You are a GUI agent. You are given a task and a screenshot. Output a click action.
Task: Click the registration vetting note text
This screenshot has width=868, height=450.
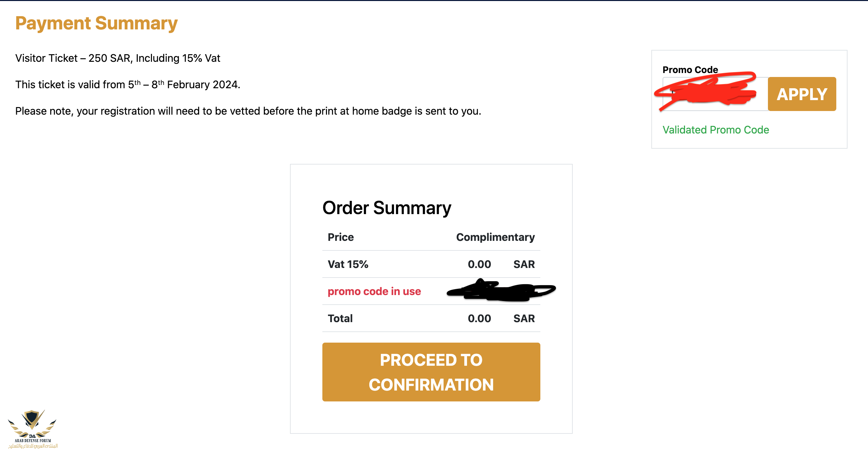248,111
